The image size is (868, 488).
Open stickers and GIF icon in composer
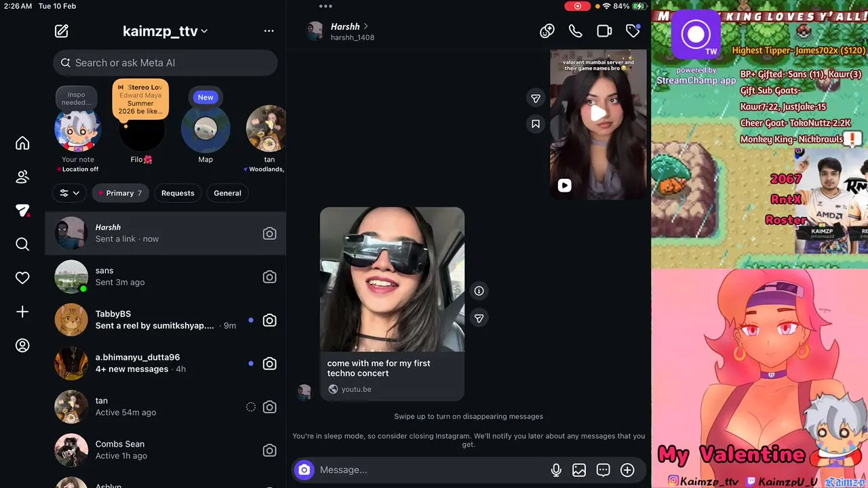604,470
